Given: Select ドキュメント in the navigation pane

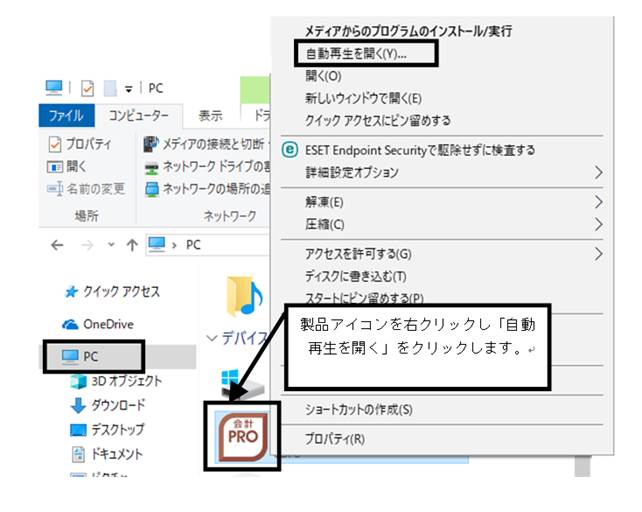Looking at the screenshot, I should 107,454.
